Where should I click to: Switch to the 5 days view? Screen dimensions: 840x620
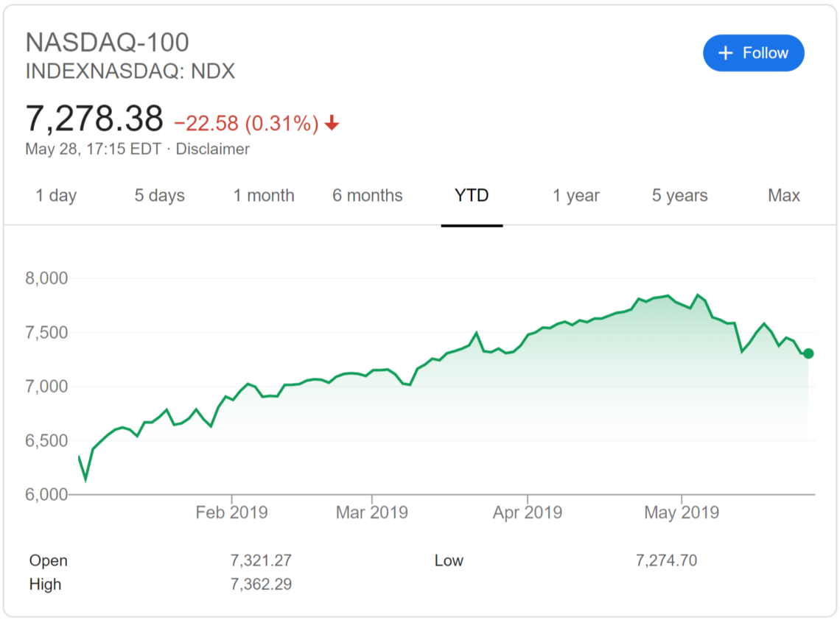coord(159,195)
